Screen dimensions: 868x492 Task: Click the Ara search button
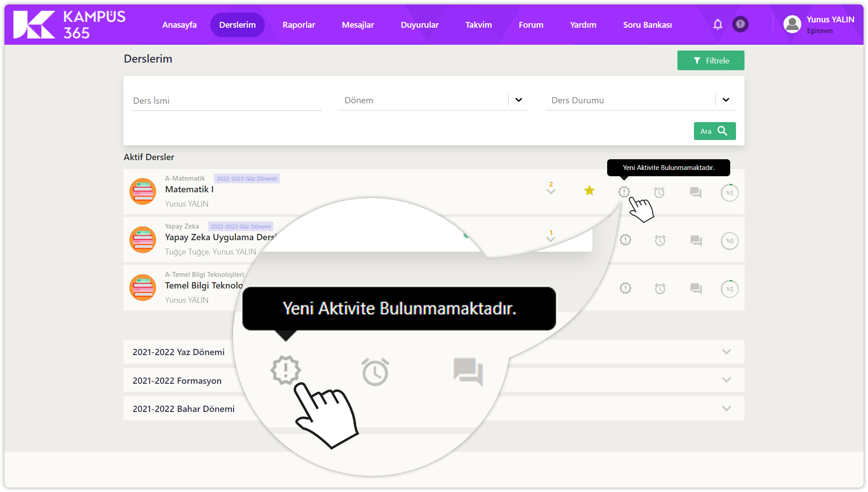pyautogui.click(x=715, y=131)
